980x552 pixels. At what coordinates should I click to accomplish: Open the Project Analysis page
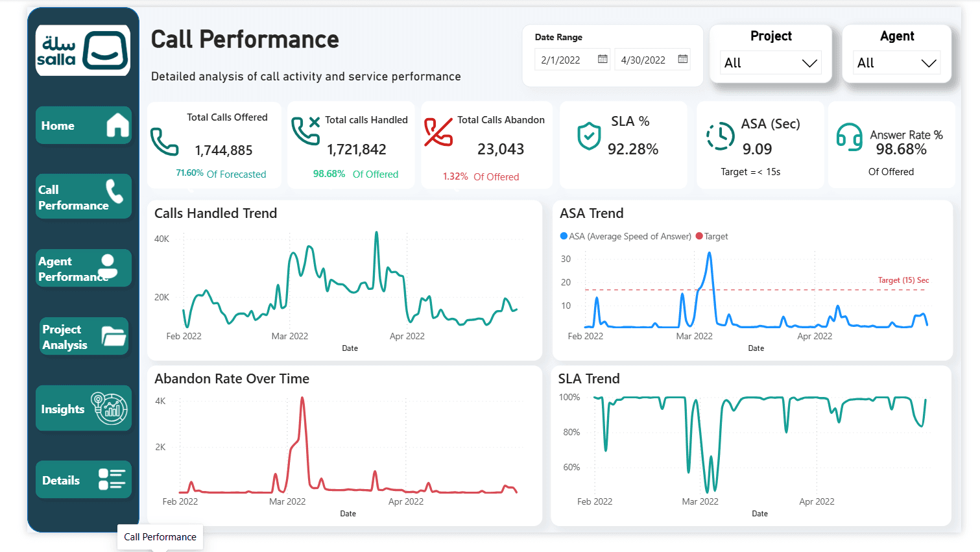click(84, 337)
